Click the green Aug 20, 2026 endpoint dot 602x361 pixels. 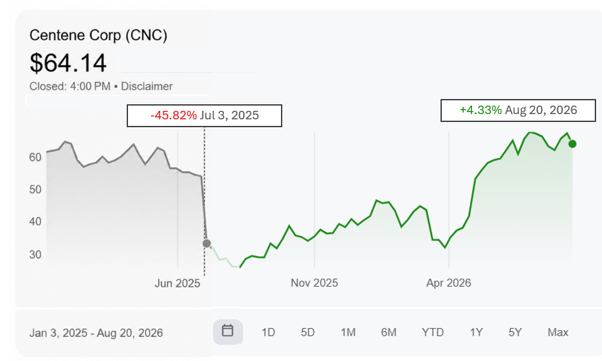572,144
